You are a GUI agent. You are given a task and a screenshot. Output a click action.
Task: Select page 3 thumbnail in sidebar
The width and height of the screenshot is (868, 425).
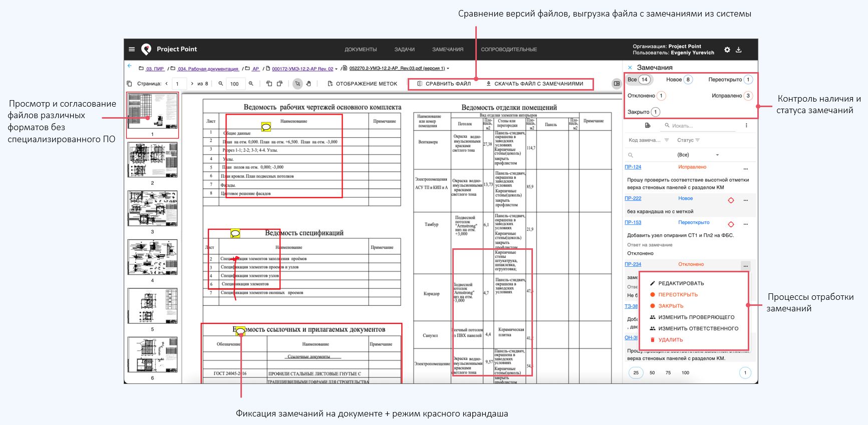(x=152, y=208)
